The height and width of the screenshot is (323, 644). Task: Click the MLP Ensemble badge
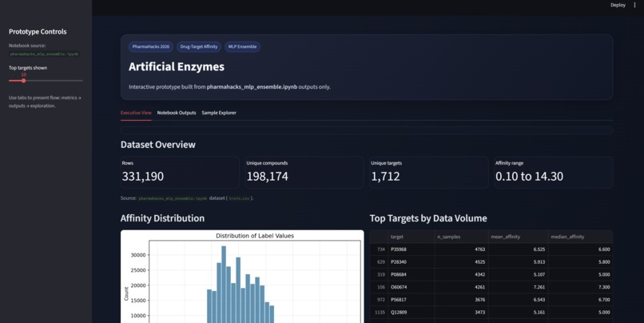[242, 47]
